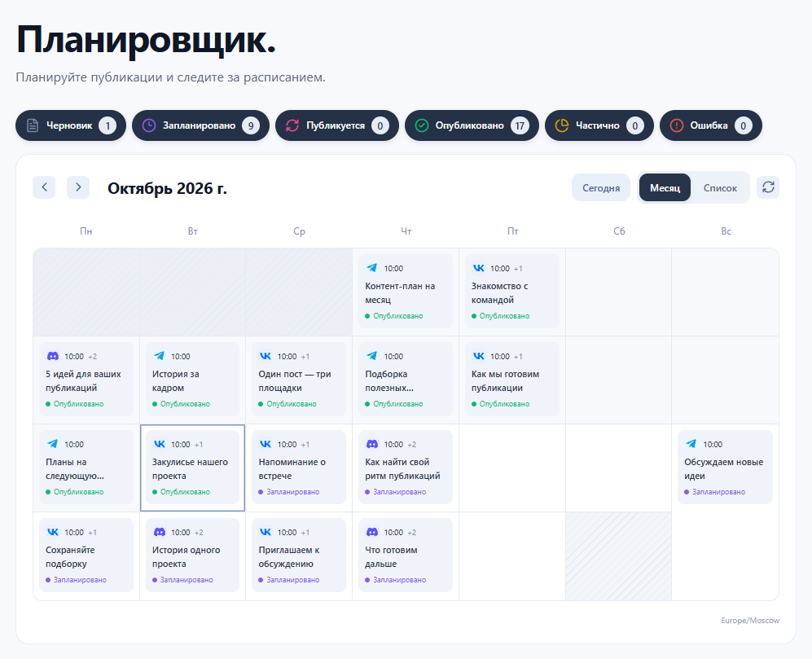
Task: Click the count badge 17 on Опубликовано
Action: click(520, 125)
